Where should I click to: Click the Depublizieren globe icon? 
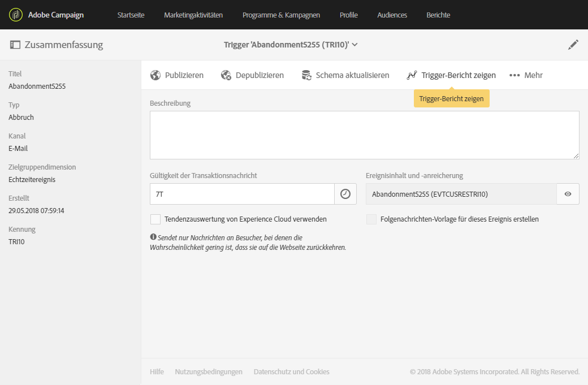point(226,75)
